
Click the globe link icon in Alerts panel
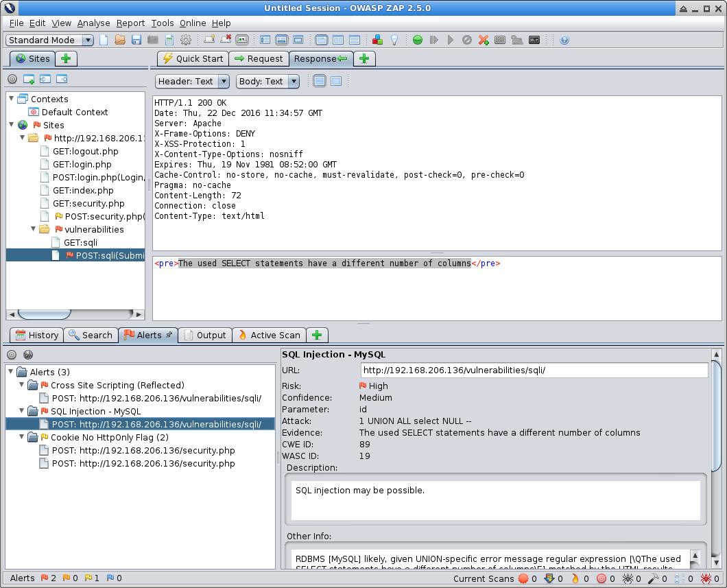[x=28, y=355]
